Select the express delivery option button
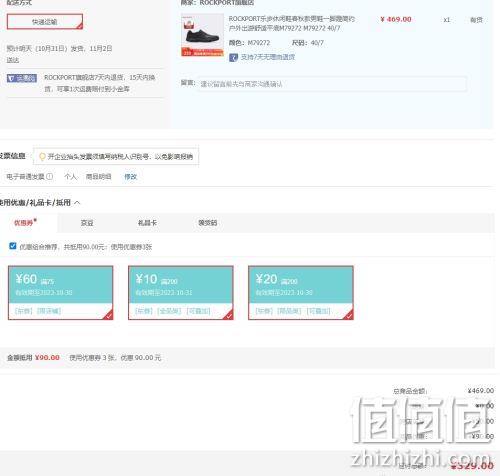 point(45,22)
